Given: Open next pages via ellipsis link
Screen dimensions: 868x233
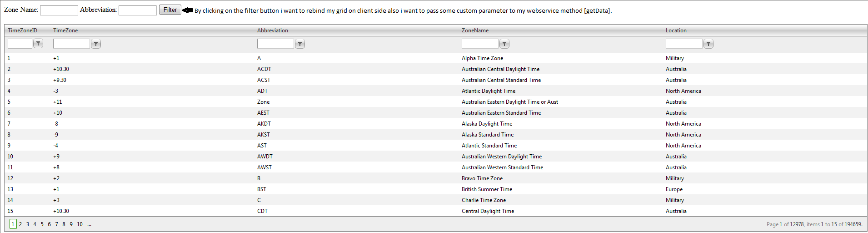Looking at the screenshot, I should pos(90,224).
